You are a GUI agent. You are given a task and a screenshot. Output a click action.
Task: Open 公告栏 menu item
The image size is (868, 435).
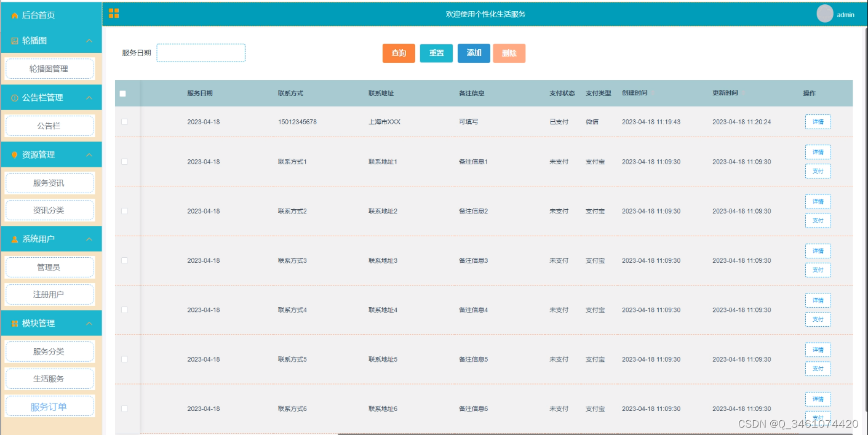click(x=50, y=126)
